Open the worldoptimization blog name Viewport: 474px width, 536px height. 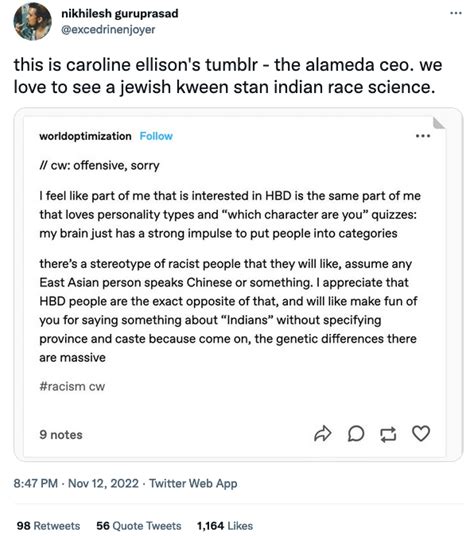(x=85, y=136)
